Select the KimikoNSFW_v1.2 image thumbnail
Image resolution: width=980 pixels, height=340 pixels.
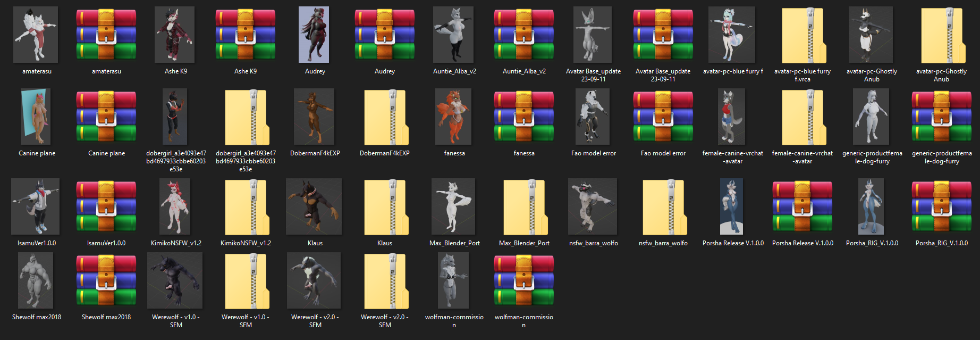click(x=175, y=206)
